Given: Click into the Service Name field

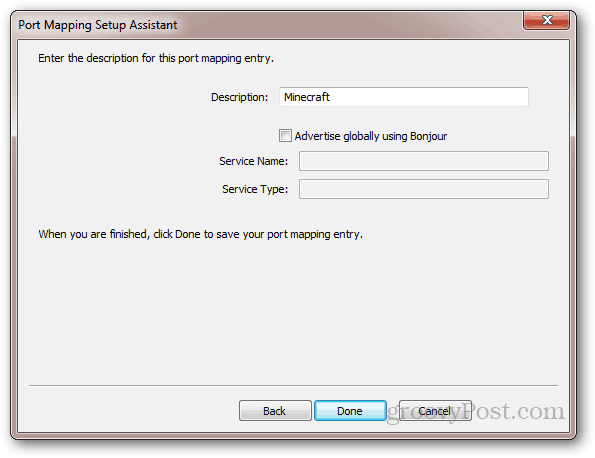Looking at the screenshot, I should (423, 161).
